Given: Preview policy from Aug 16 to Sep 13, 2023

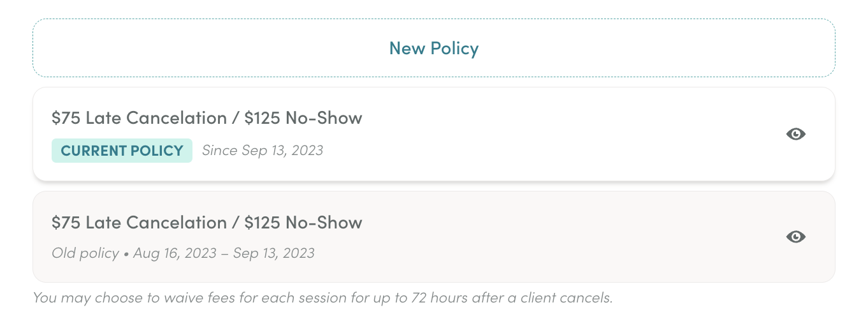Looking at the screenshot, I should (x=796, y=237).
